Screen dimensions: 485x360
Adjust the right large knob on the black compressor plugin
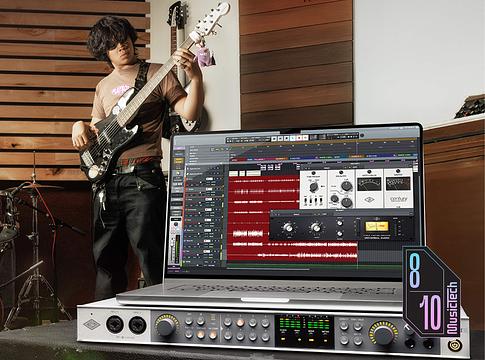coord(315,228)
